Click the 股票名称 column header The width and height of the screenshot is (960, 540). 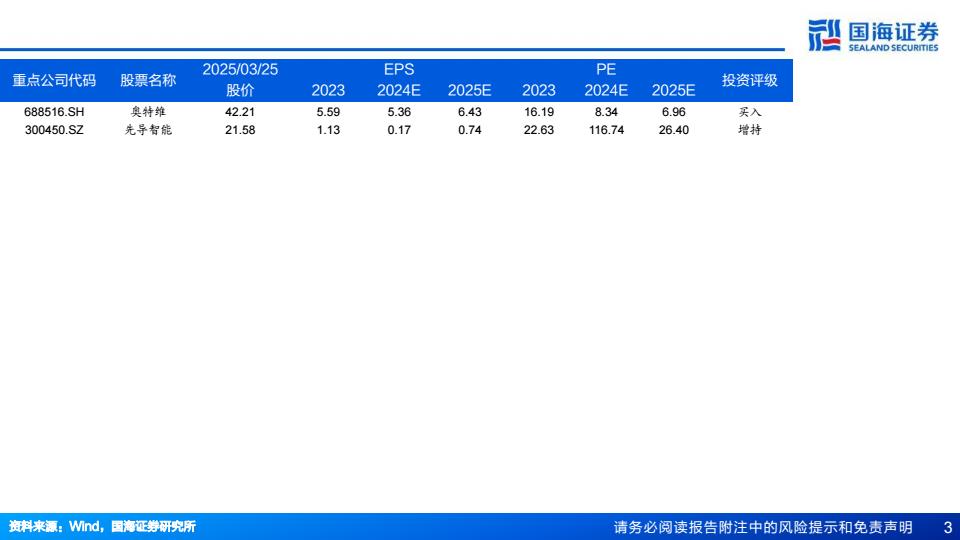pyautogui.click(x=148, y=80)
